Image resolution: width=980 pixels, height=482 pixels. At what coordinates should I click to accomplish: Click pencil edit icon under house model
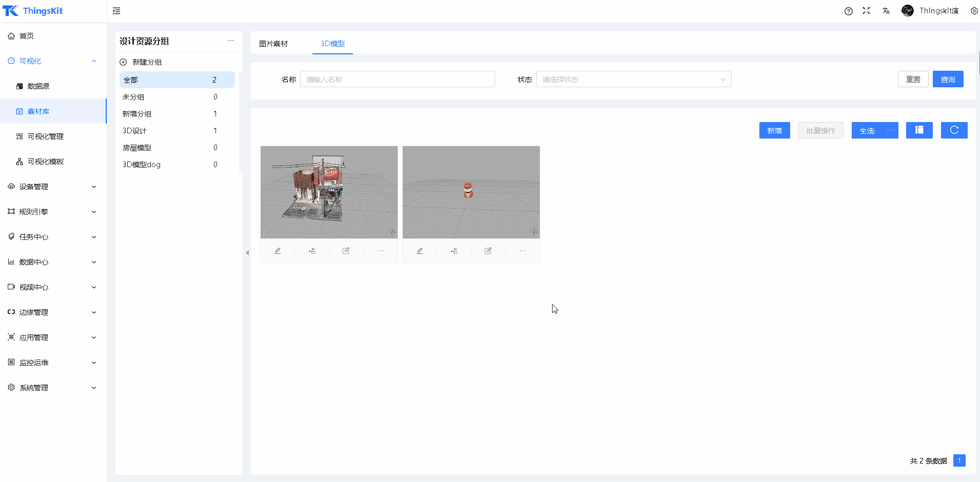[x=278, y=251]
